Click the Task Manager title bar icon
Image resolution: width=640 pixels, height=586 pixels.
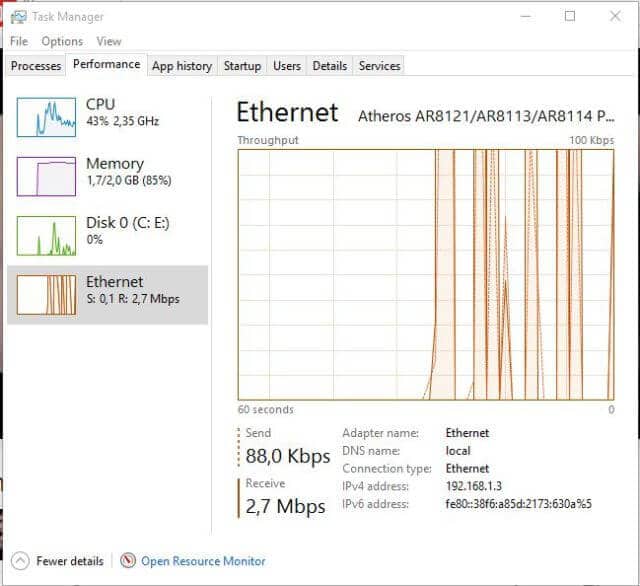click(x=18, y=17)
